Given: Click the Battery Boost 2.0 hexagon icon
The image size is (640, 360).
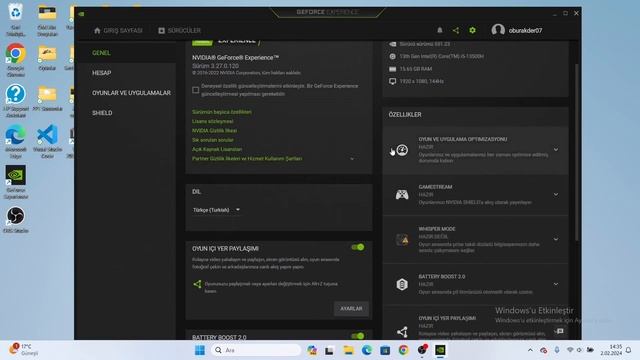Looking at the screenshot, I should (x=402, y=284).
